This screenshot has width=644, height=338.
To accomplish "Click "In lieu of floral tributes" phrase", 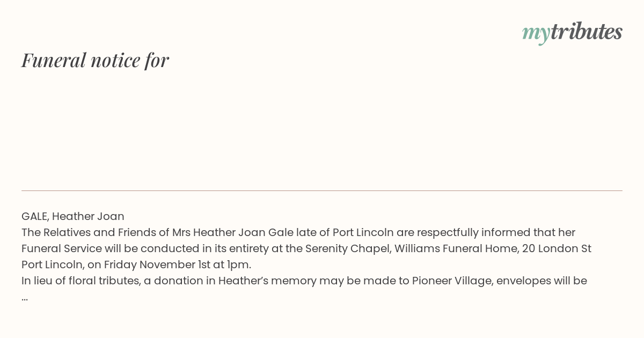I will pos(81,281).
